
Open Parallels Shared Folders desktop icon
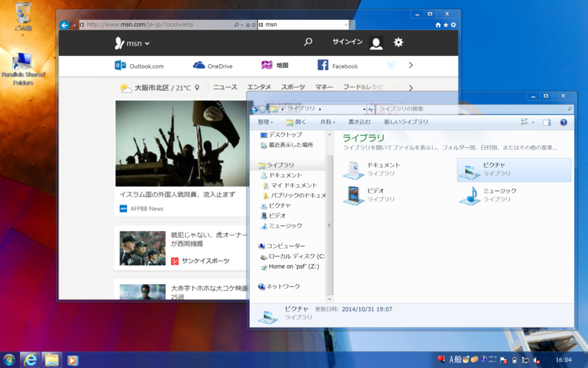click(x=24, y=69)
